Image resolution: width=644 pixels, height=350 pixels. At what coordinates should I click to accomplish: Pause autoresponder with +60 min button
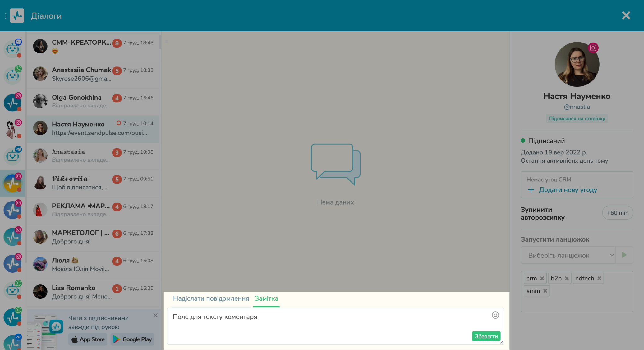[617, 213]
